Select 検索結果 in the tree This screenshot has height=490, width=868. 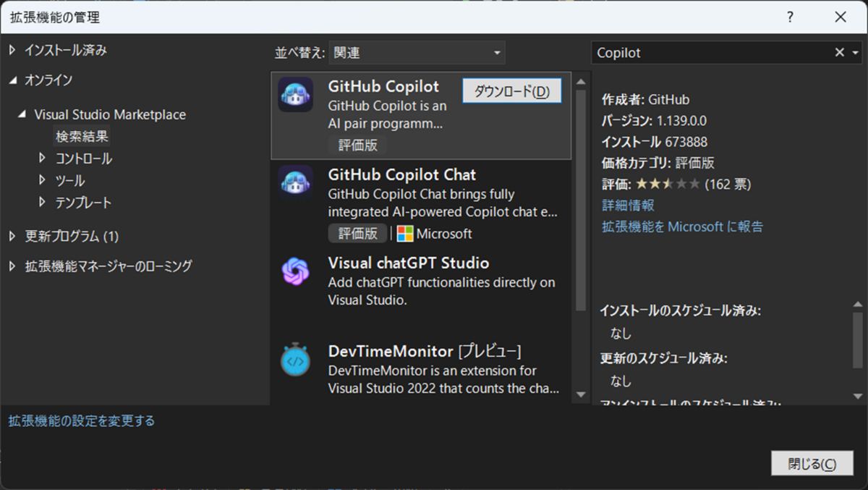[82, 136]
